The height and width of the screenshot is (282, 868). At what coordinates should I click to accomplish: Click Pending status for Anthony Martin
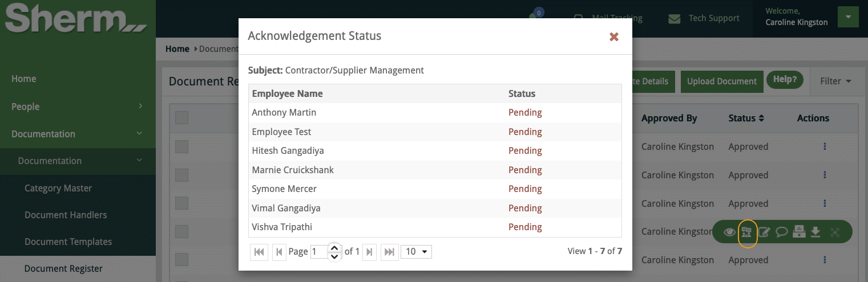tap(525, 113)
